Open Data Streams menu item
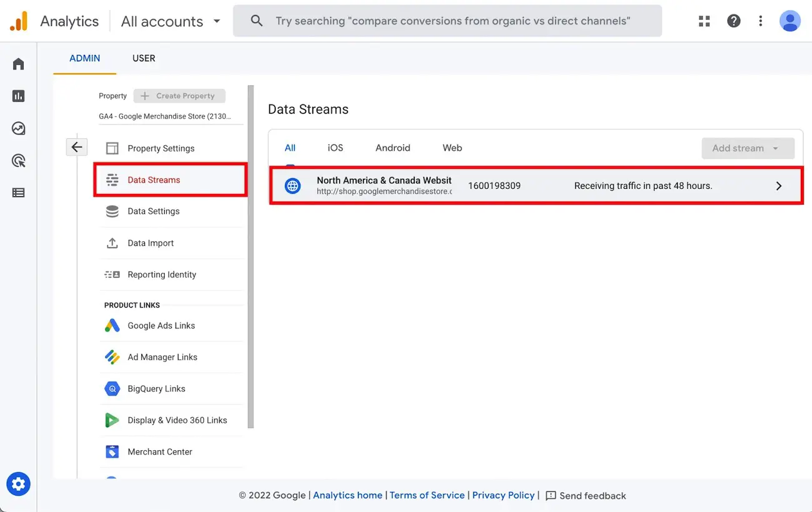This screenshot has width=812, height=512. pos(171,180)
